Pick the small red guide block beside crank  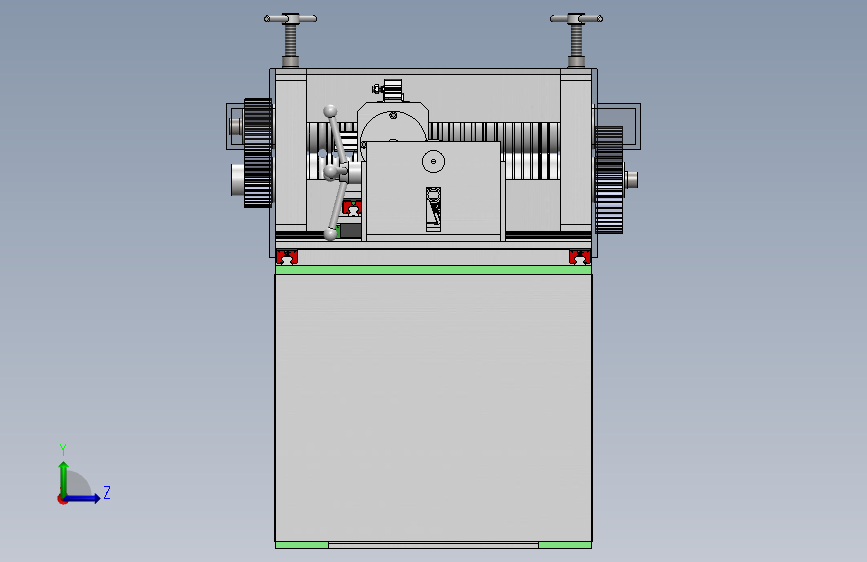click(x=352, y=208)
